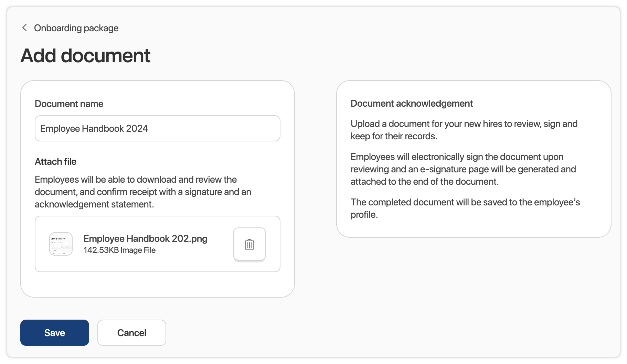Click the Cancel button
This screenshot has width=627, height=364.
coord(131,332)
